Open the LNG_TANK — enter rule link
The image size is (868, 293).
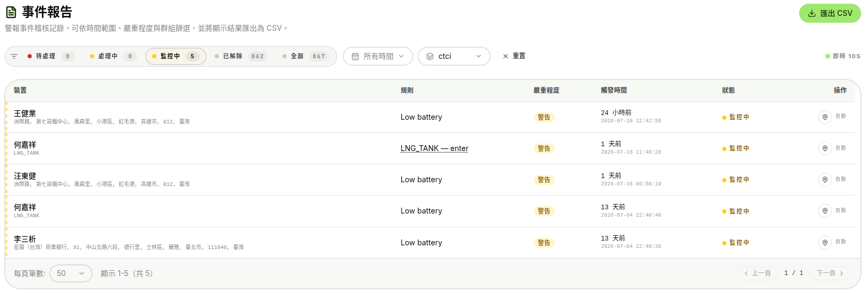(x=435, y=148)
